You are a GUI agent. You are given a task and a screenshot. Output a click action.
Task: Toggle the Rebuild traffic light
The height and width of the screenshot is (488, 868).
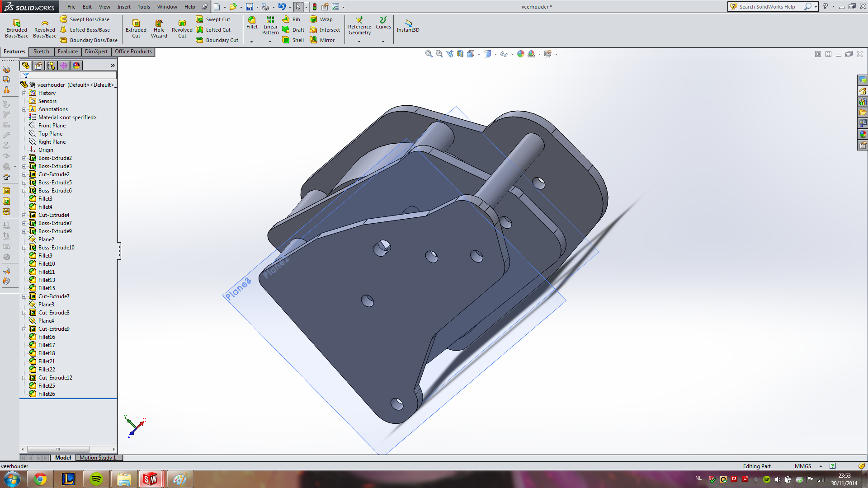coord(315,7)
